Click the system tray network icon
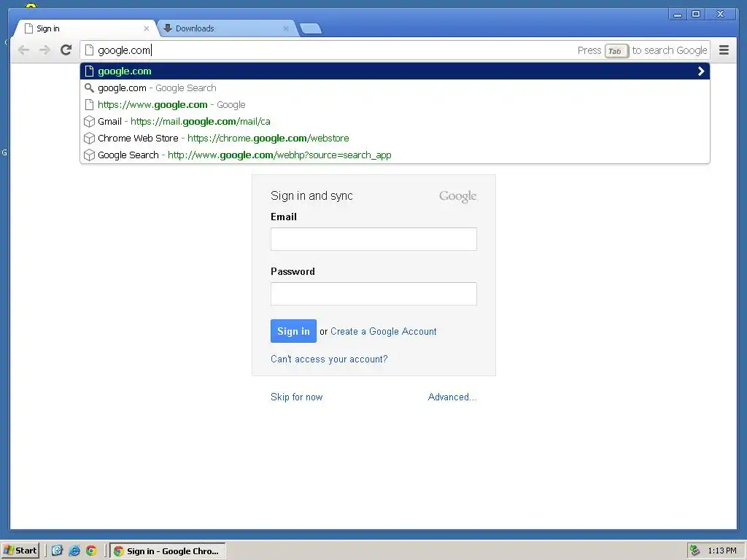Viewport: 747px width, 560px height. pos(695,551)
